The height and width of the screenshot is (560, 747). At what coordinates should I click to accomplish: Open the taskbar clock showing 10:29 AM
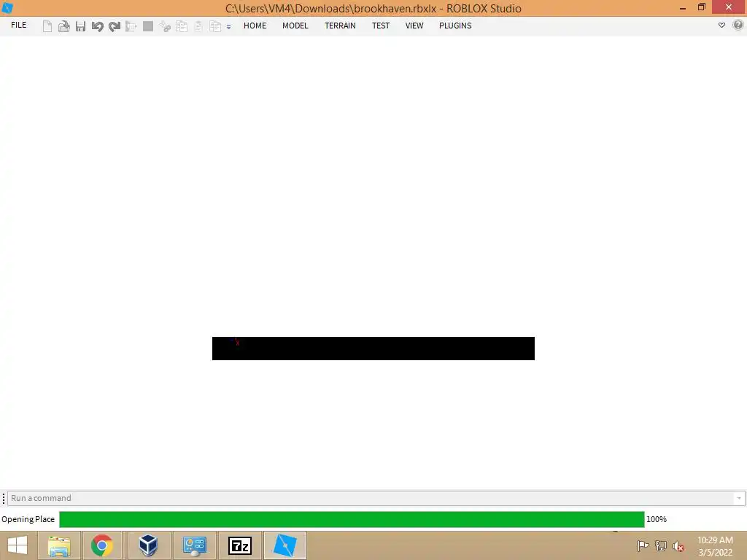(x=715, y=546)
